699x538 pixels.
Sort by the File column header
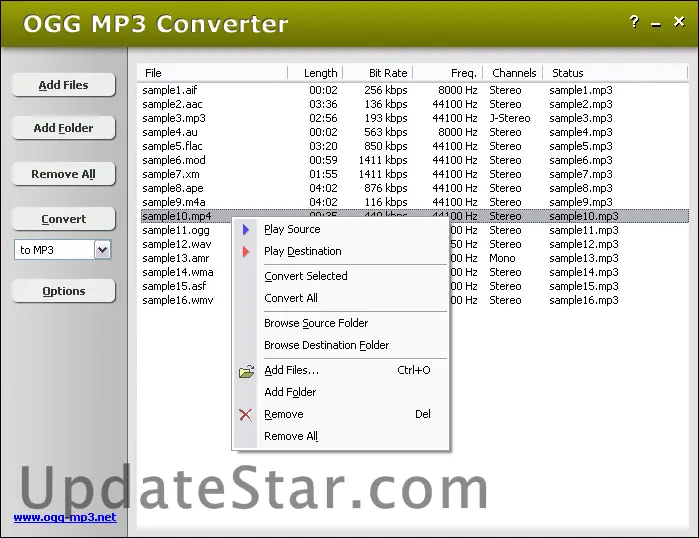pos(212,73)
